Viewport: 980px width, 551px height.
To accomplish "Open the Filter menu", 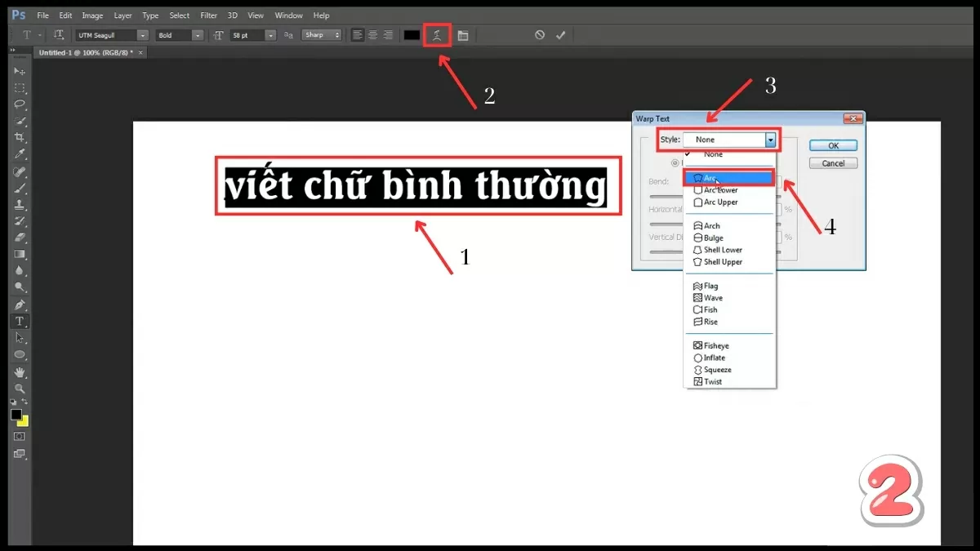I will point(208,15).
